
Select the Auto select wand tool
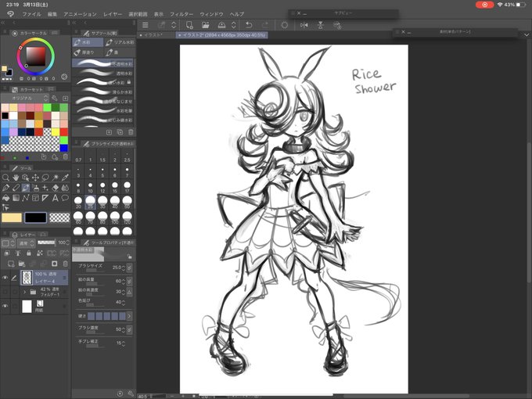56,178
